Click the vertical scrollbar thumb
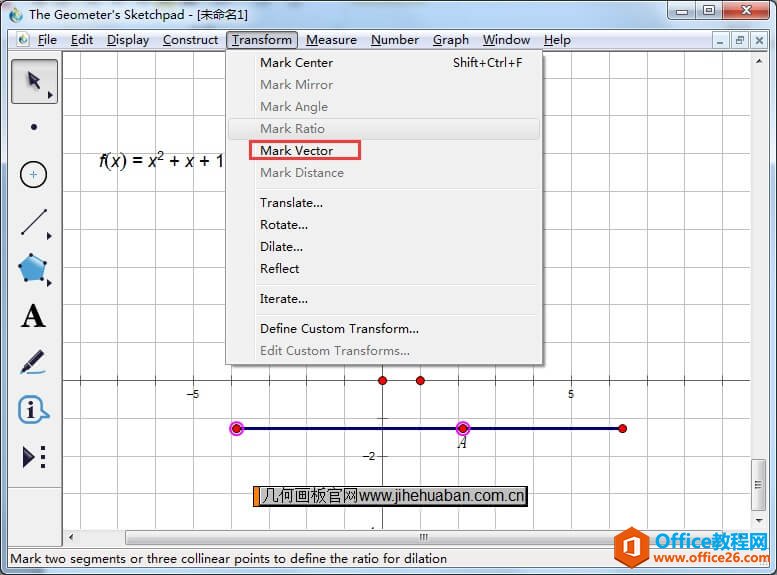Screen dimensions: 777x575 [x=758, y=485]
